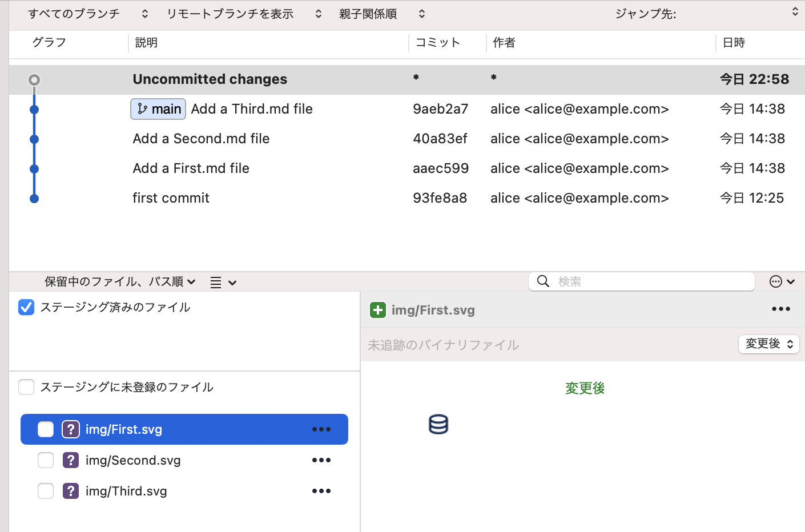The height and width of the screenshot is (532, 805).
Task: Select the Add a Second.md file commit
Action: click(x=407, y=139)
